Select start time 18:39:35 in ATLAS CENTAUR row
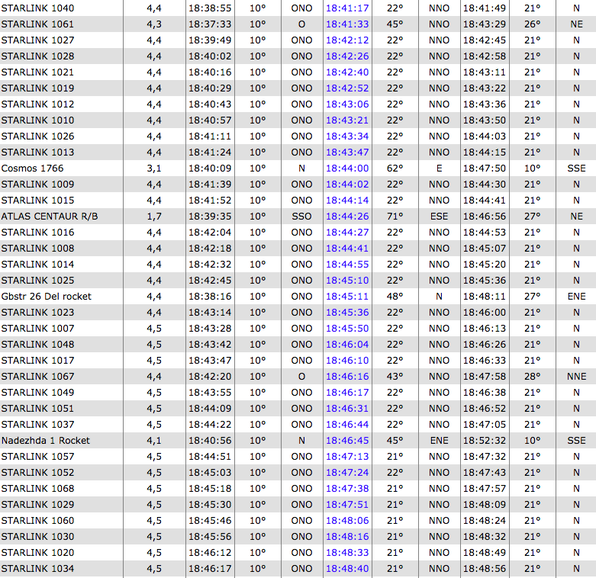 click(x=210, y=216)
